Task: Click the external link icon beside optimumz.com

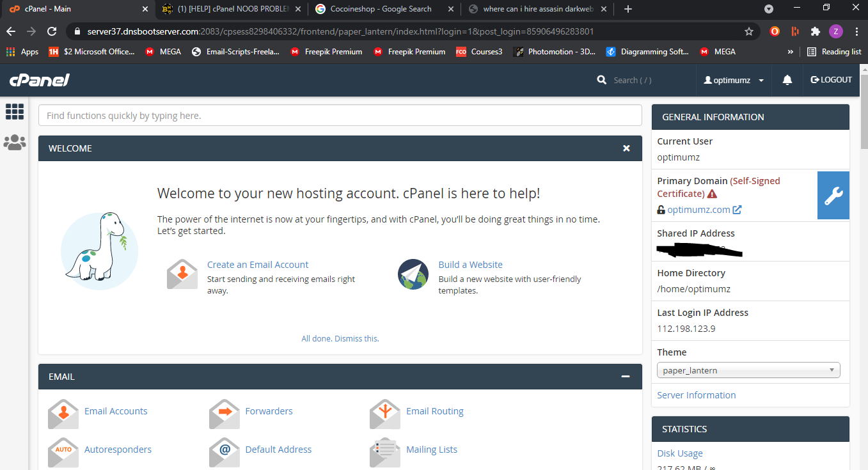Action: click(737, 210)
